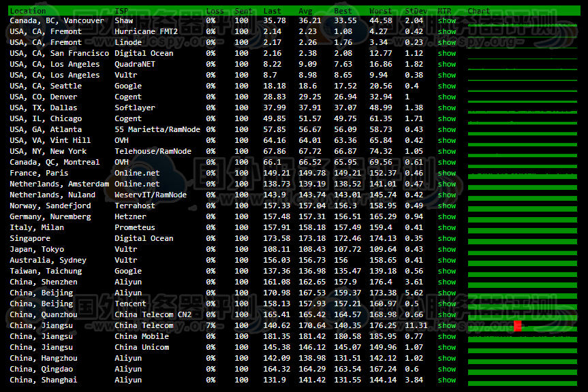
Task: Open 'show' for Shenzhen Aliyun row
Action: click(x=447, y=282)
